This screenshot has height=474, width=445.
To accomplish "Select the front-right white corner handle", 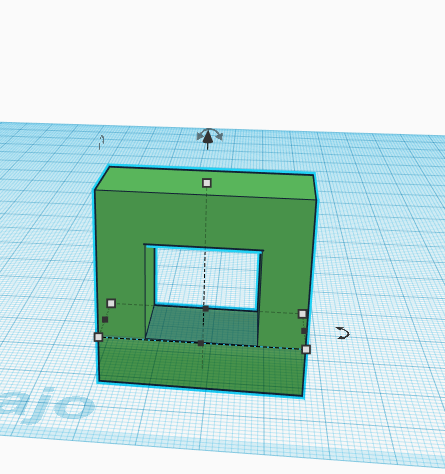I will click(306, 349).
